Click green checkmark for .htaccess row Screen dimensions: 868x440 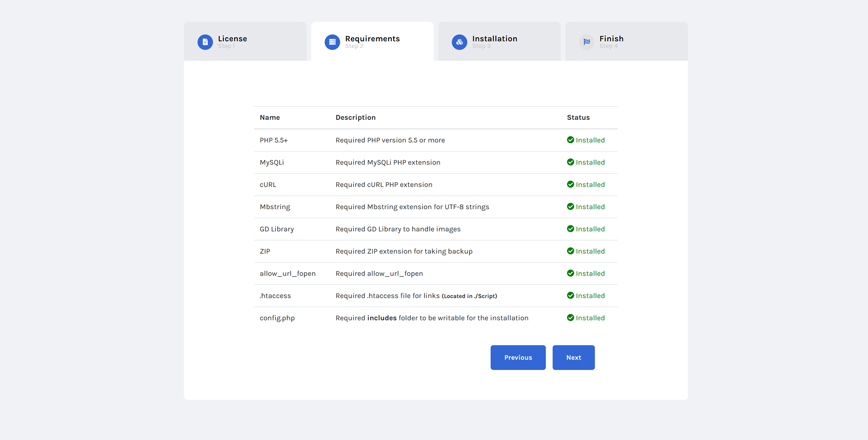coord(570,296)
